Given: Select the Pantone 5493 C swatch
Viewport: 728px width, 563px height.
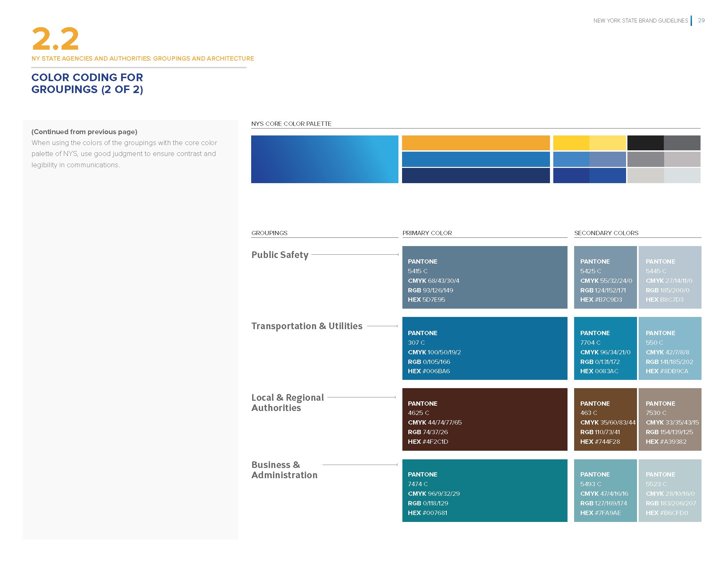Looking at the screenshot, I should [605, 490].
